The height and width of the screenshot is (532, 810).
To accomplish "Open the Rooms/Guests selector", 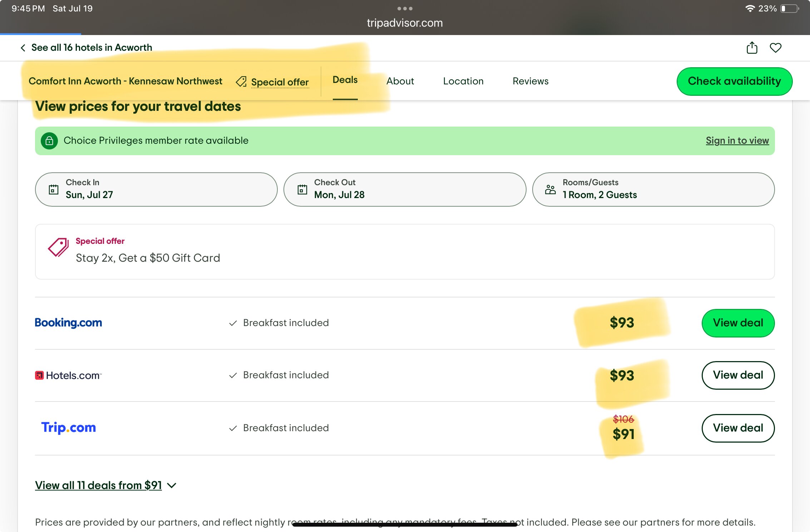I will [x=653, y=189].
